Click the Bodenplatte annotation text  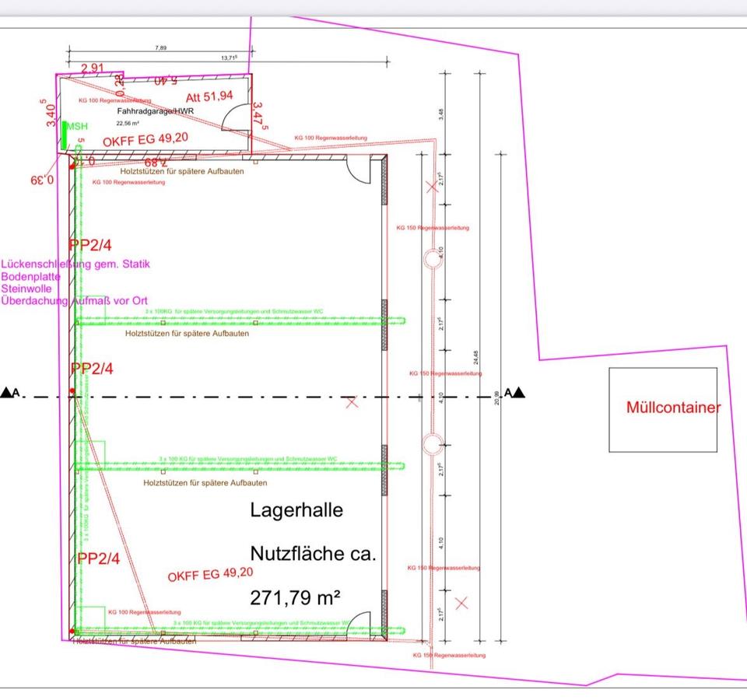pyautogui.click(x=31, y=277)
